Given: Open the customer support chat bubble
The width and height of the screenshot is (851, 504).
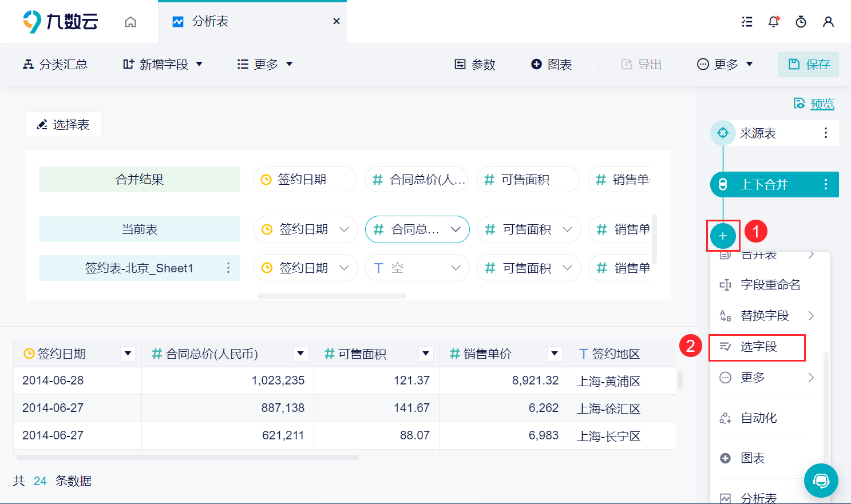Looking at the screenshot, I should pos(821,481).
